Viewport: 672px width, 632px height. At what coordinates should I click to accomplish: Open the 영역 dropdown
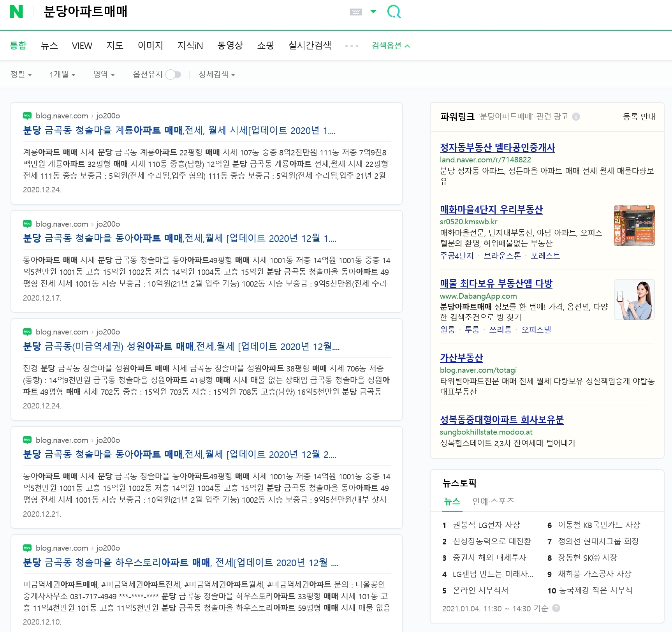coord(104,74)
